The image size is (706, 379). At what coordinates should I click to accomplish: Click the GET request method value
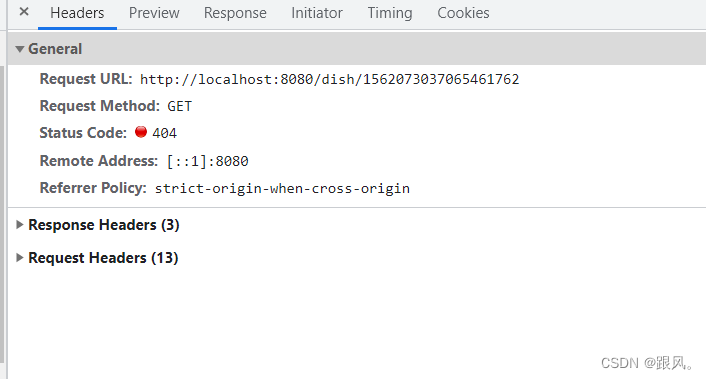(x=180, y=106)
